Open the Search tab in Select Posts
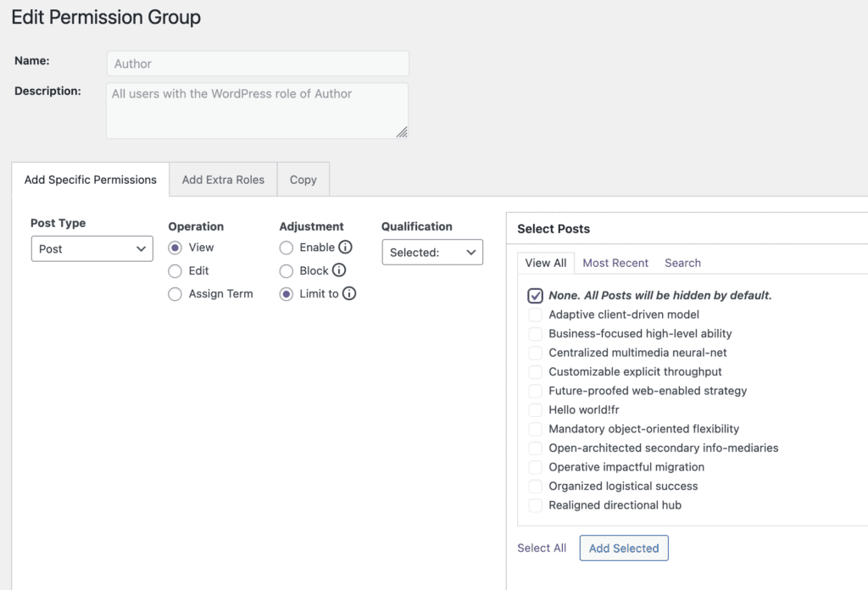This screenshot has width=868, height=590. click(x=682, y=263)
